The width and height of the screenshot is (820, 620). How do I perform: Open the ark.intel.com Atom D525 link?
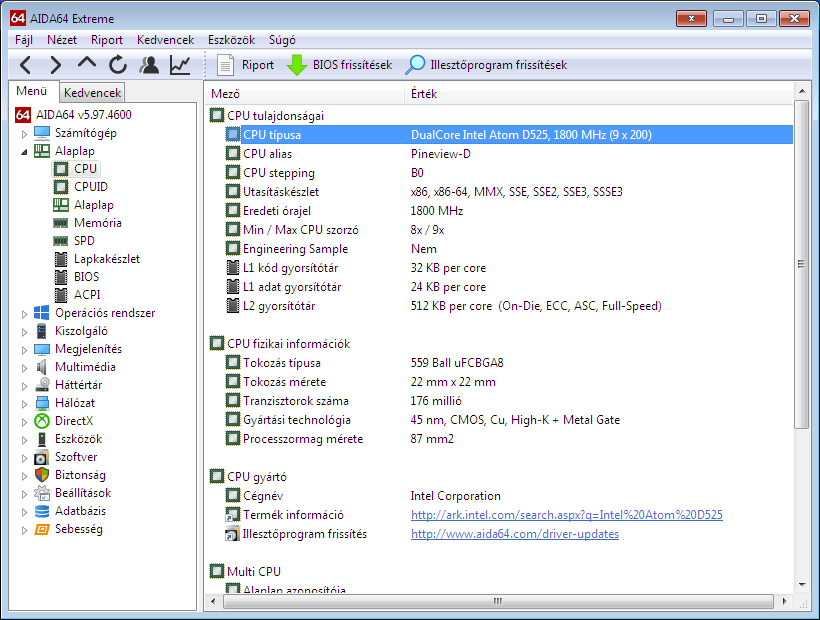566,515
